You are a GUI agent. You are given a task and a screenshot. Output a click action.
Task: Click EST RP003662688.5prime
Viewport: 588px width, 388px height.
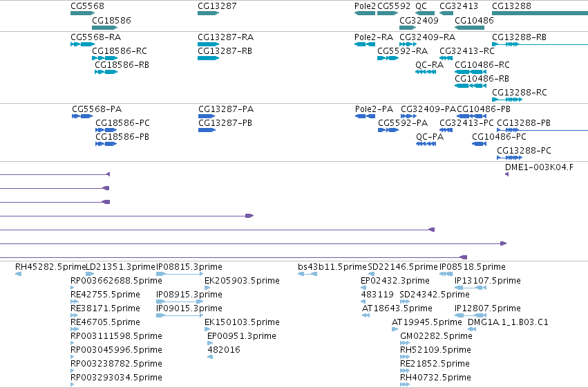tap(116, 281)
